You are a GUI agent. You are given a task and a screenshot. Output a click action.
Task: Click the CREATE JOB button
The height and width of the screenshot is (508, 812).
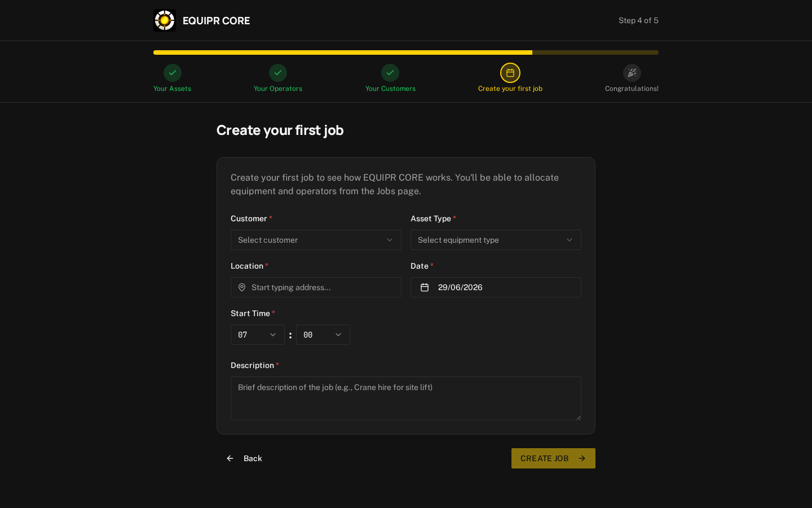click(x=553, y=458)
